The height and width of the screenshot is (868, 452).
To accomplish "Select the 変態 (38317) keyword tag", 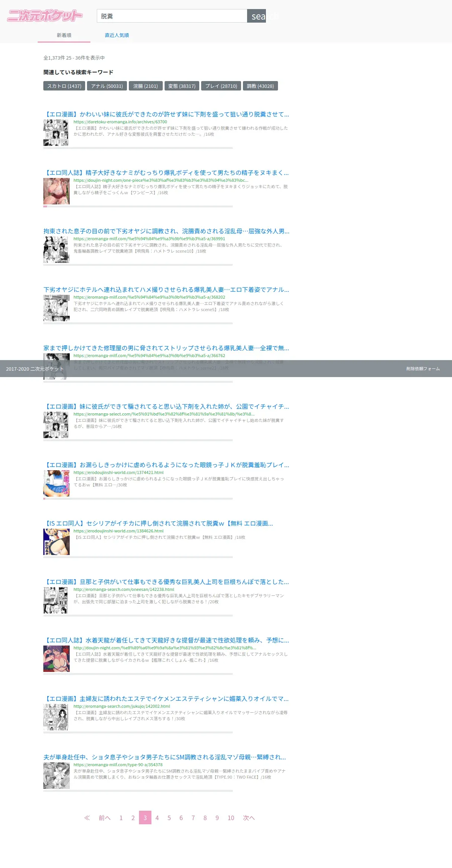I will point(182,86).
